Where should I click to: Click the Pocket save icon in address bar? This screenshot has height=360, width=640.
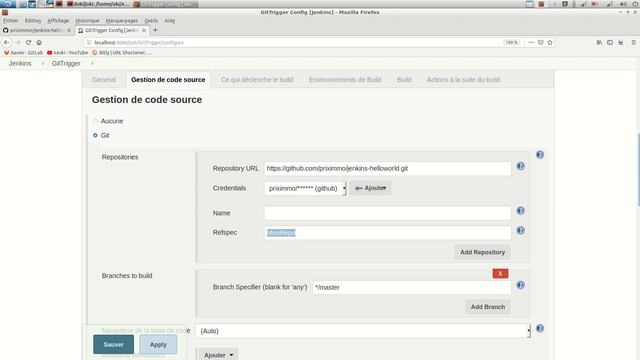point(540,42)
